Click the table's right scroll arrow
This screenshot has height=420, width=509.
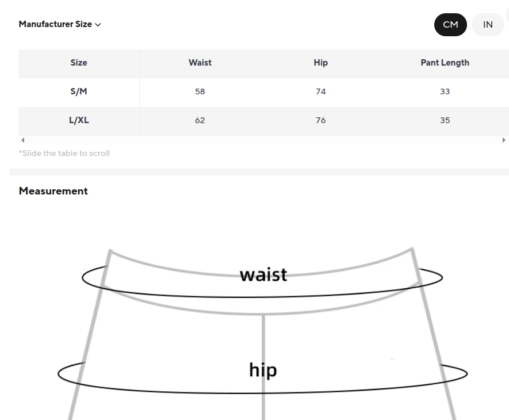504,140
